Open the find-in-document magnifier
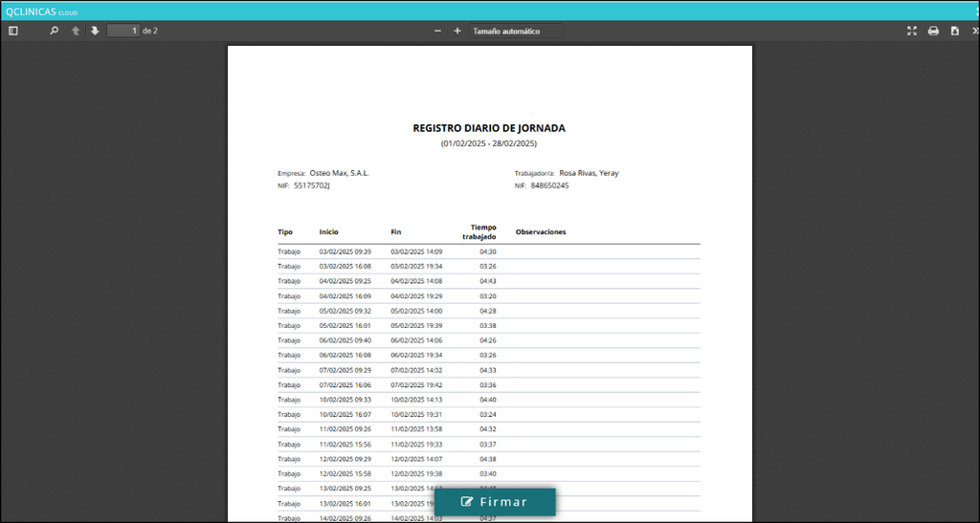 55,31
